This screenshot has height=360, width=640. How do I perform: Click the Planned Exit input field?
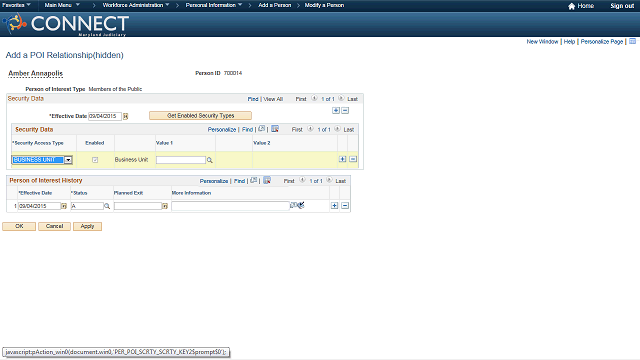click(138, 206)
